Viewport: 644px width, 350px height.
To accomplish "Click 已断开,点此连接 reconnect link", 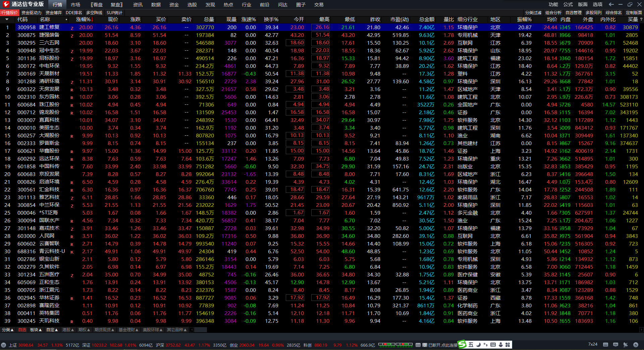I will [443, 345].
